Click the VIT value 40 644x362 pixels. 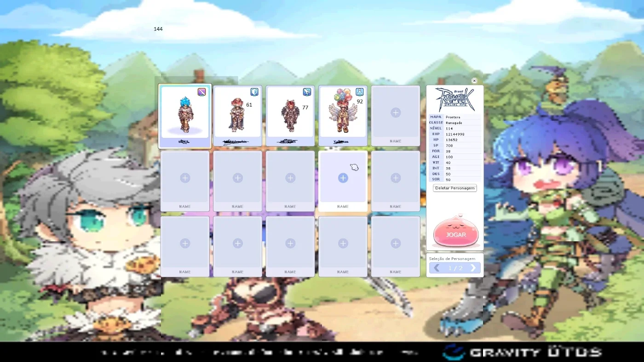tap(448, 163)
